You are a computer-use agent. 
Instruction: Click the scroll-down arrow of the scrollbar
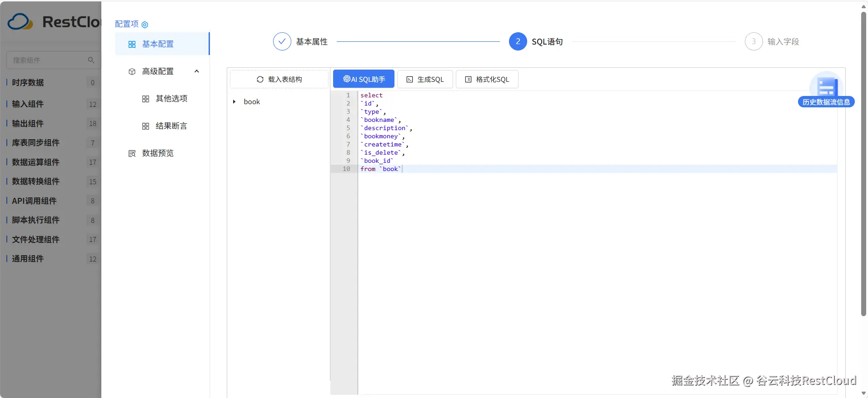point(863,393)
